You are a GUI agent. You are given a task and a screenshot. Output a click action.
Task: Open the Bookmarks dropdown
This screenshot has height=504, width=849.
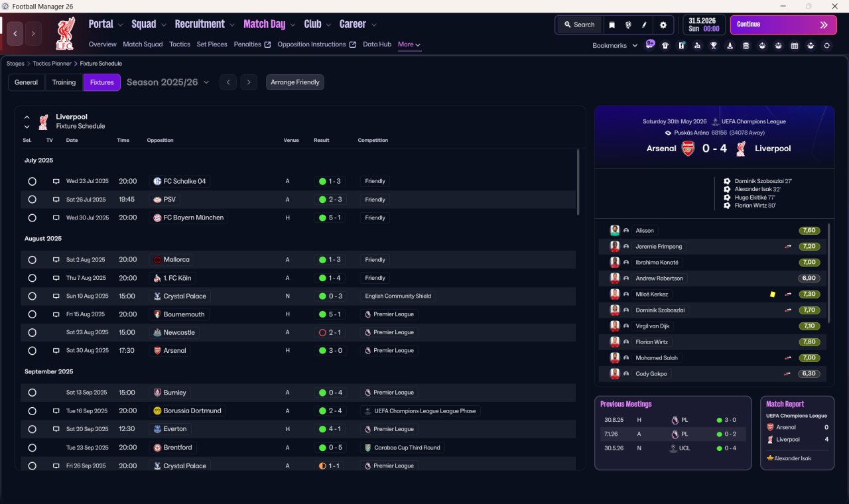point(615,45)
